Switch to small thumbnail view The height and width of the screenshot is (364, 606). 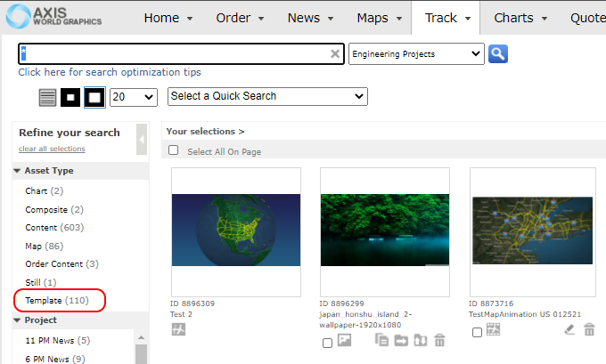tap(70, 96)
